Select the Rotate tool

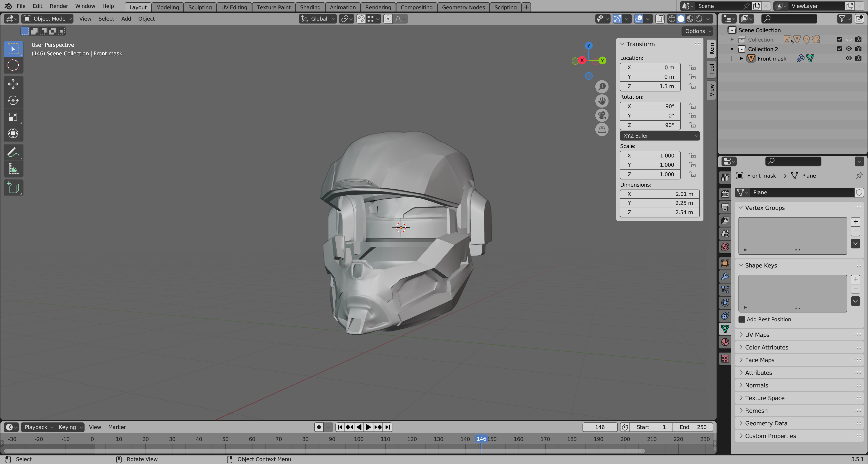pos(13,100)
